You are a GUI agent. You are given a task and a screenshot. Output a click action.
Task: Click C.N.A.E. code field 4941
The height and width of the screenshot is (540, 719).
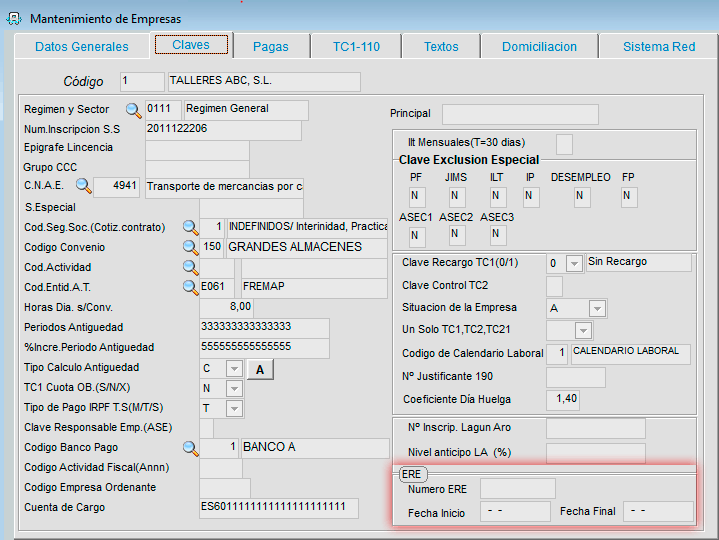(x=116, y=187)
